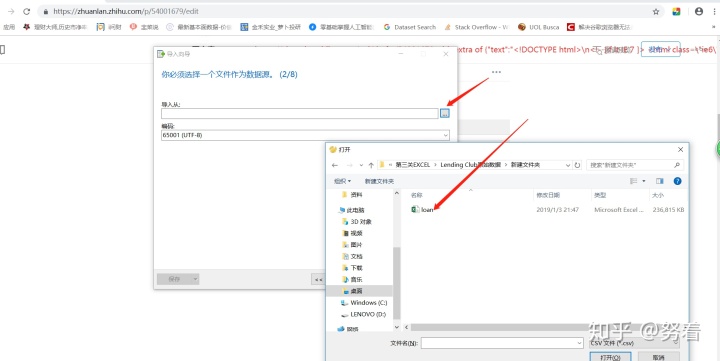
Task: Click the navigation pane scroll-down arrow
Action: 397,327
